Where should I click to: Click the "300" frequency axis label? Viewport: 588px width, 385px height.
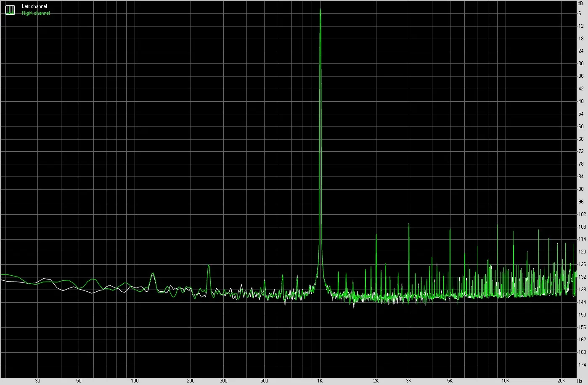coord(223,381)
